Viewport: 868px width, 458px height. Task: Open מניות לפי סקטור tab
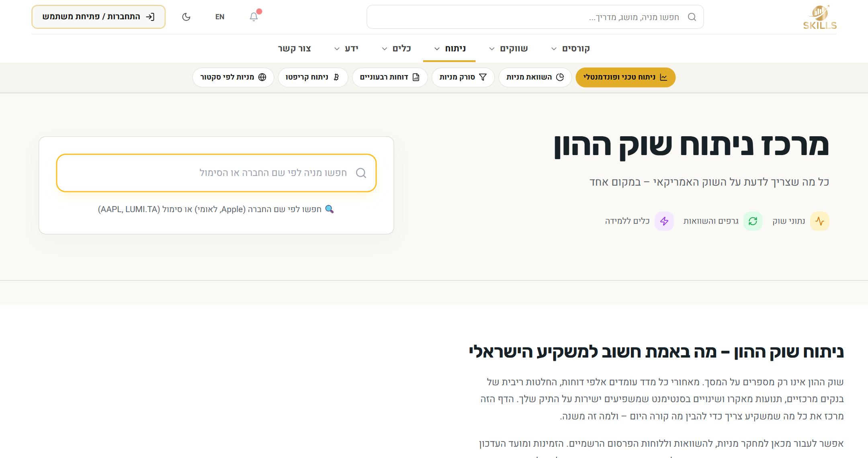click(233, 77)
